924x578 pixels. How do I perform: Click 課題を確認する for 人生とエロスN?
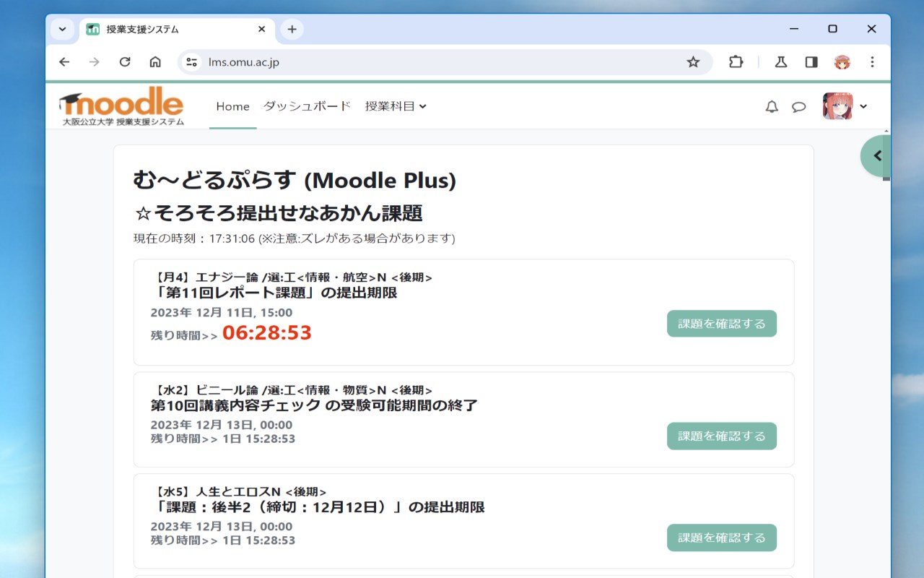pyautogui.click(x=722, y=538)
